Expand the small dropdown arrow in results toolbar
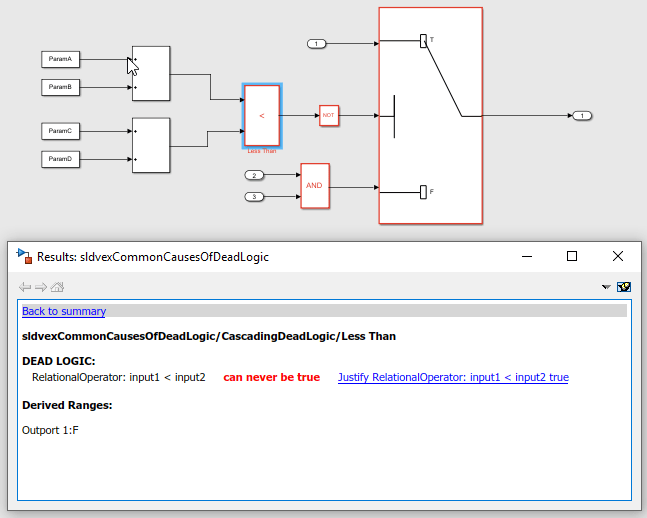647x518 pixels. click(x=606, y=287)
